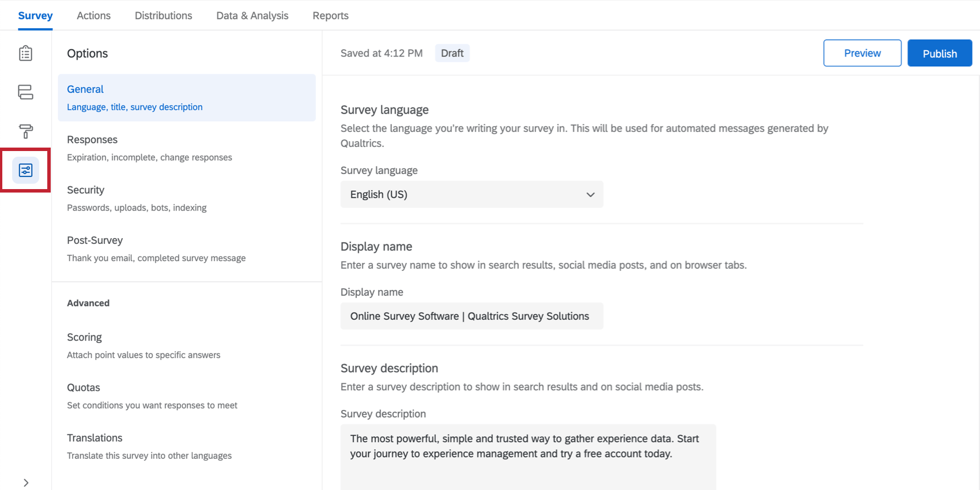Select the Survey options icon

point(25,170)
